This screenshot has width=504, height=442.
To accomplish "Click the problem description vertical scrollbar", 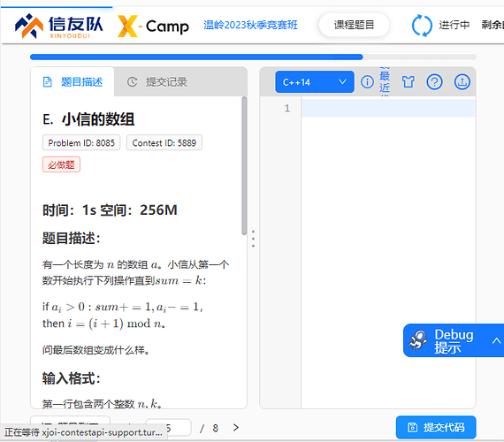I will tap(244, 165).
